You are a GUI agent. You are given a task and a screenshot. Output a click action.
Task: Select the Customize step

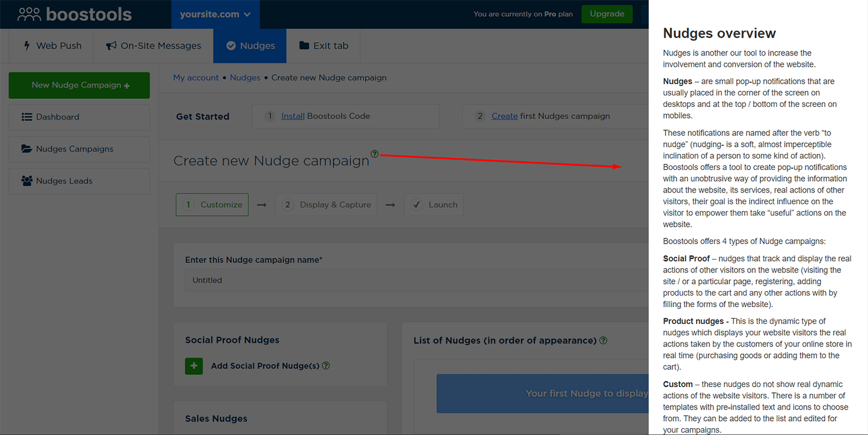(212, 205)
